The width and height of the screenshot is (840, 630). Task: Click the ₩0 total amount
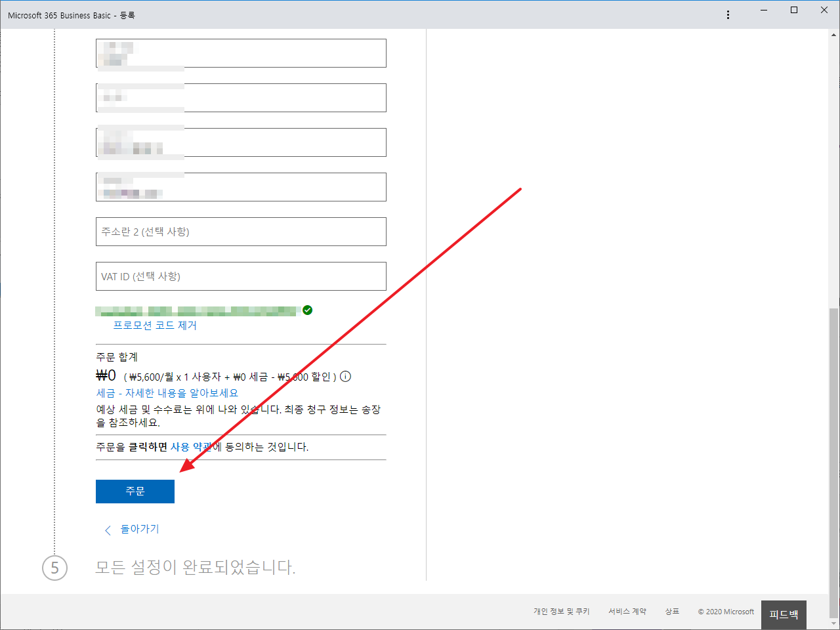(x=106, y=375)
